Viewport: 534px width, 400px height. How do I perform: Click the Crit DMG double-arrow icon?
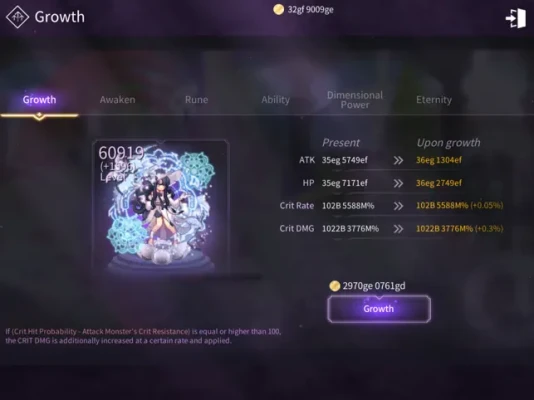pos(398,229)
